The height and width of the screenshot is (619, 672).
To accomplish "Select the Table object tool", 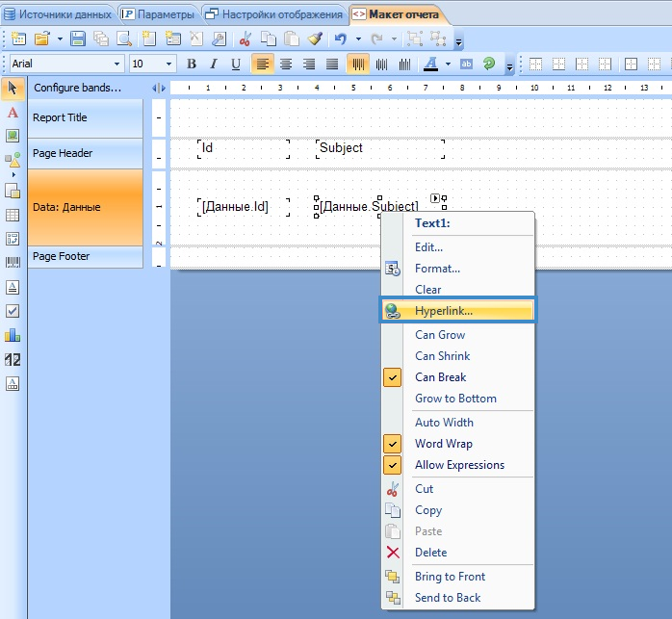I will [x=13, y=215].
